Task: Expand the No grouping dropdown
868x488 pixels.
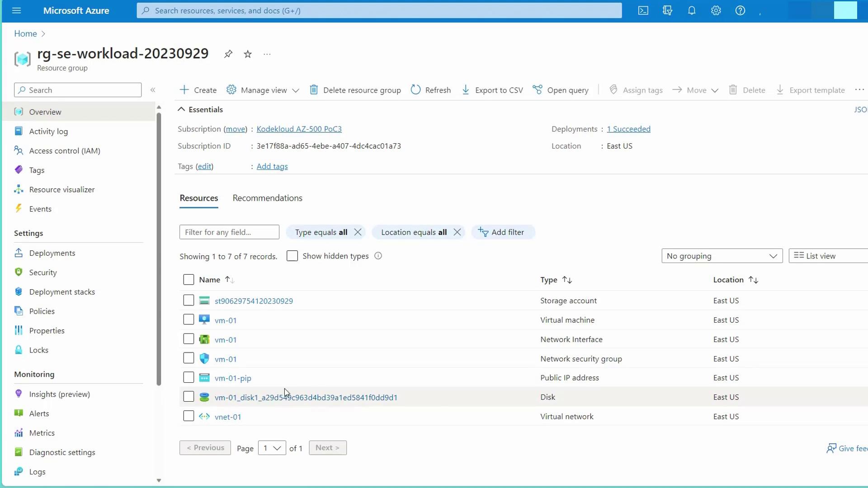Action: pos(722,256)
